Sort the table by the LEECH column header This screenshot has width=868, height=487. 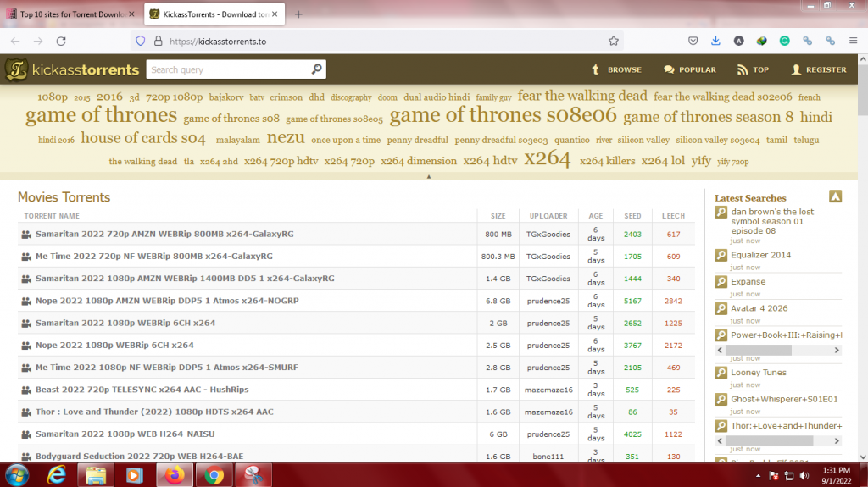[x=673, y=216]
